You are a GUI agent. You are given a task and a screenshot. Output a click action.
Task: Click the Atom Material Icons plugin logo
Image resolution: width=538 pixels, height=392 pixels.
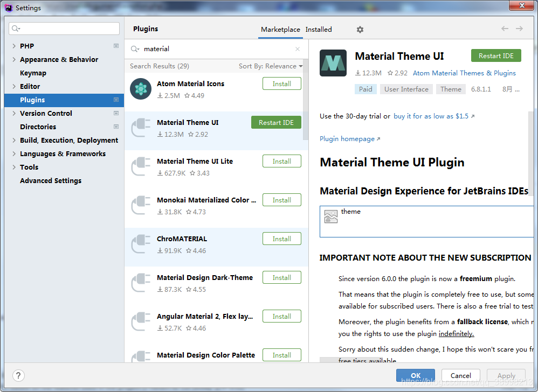(x=141, y=89)
